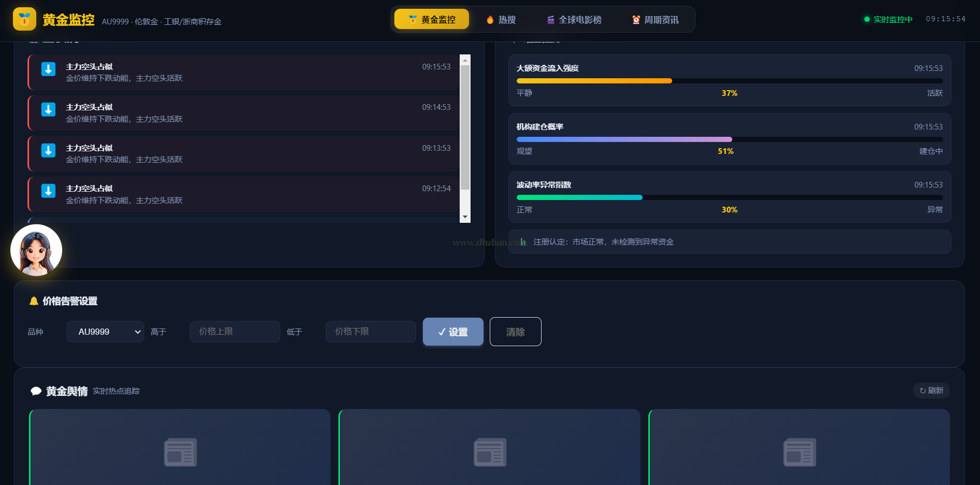Click the newspaper icon in third news card
Viewport: 980px width, 485px height.
tap(799, 452)
